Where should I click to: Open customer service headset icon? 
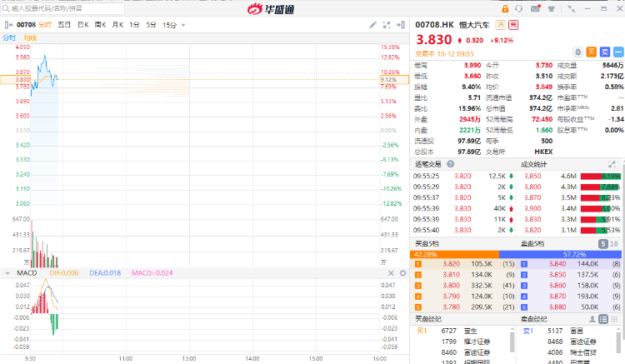tap(520, 8)
